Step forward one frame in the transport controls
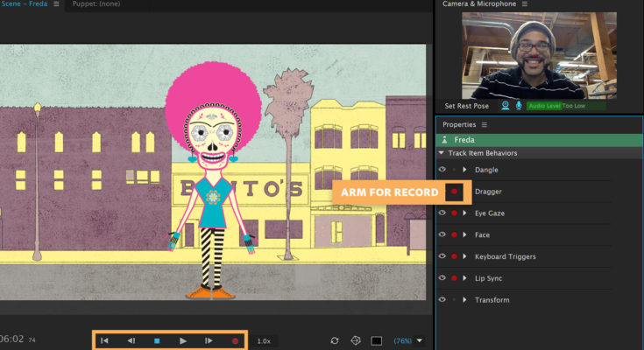Viewport: 644px width, 350px height. click(x=209, y=340)
